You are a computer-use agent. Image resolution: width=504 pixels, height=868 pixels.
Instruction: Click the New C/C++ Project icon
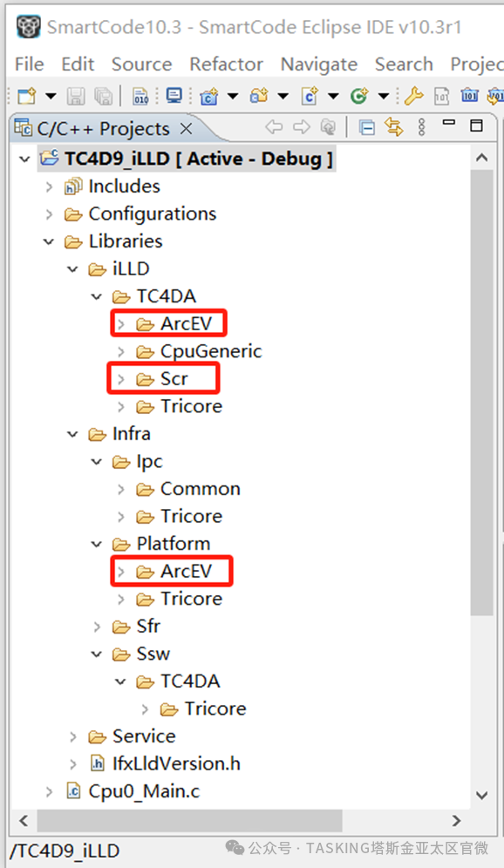tap(208, 97)
